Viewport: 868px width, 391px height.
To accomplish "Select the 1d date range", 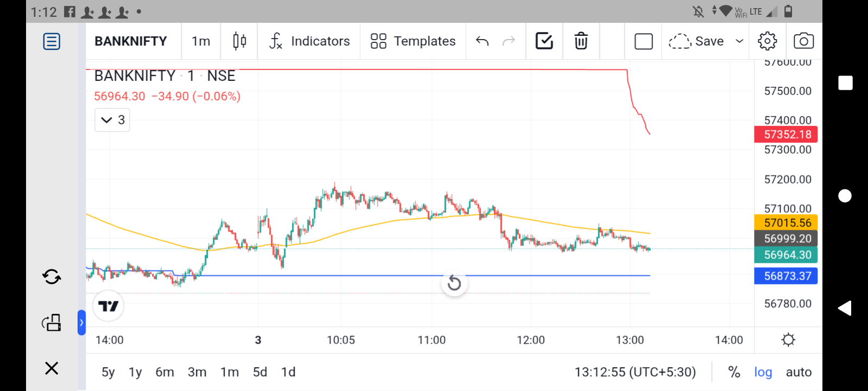I will pyautogui.click(x=288, y=372).
